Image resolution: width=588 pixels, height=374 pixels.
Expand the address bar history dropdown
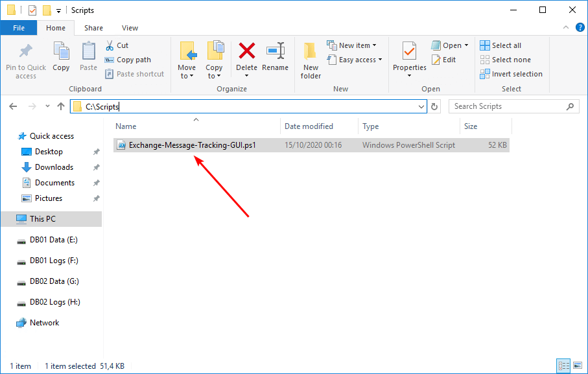(x=421, y=106)
